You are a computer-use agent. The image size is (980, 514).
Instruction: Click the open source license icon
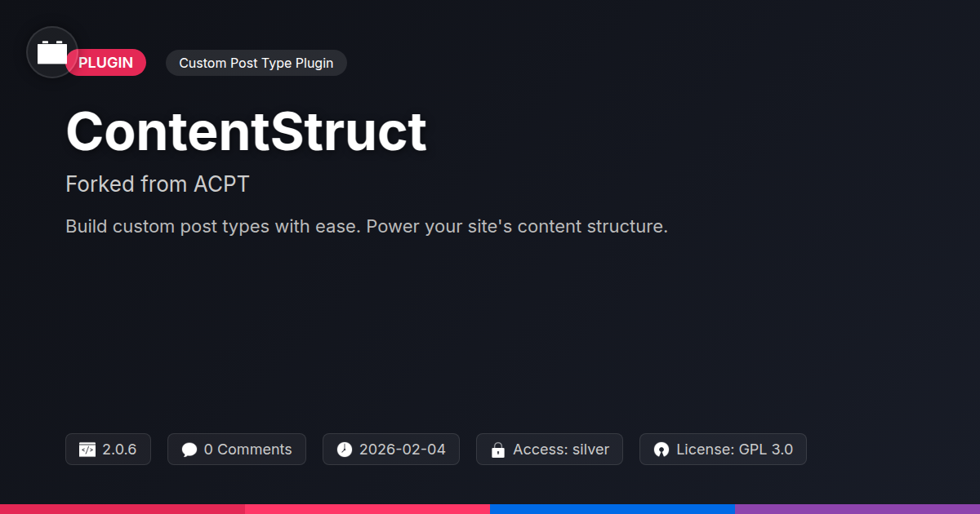coord(661,450)
